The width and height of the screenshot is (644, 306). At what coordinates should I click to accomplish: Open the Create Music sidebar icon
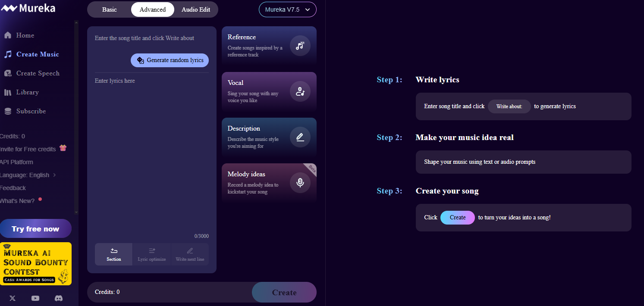(7, 54)
